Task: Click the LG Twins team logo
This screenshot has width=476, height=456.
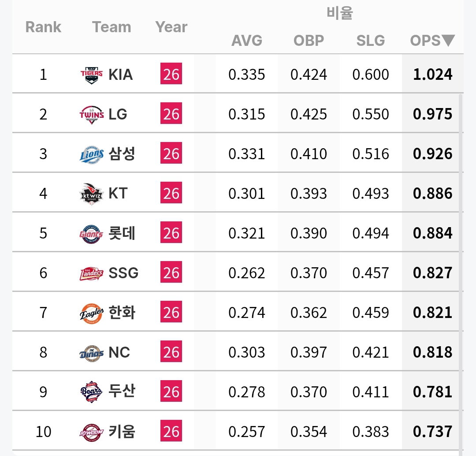Action: 91,115
